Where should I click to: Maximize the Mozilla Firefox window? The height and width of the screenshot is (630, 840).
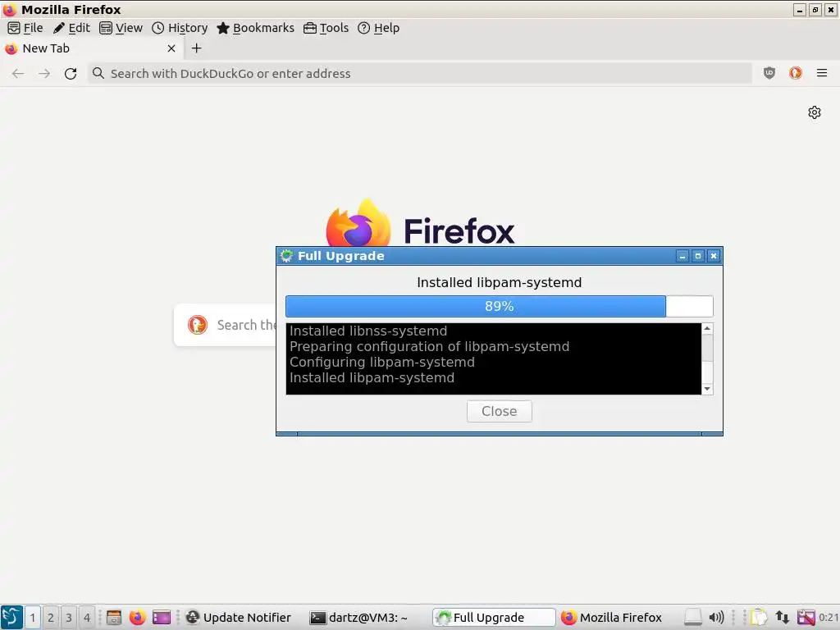coord(815,10)
